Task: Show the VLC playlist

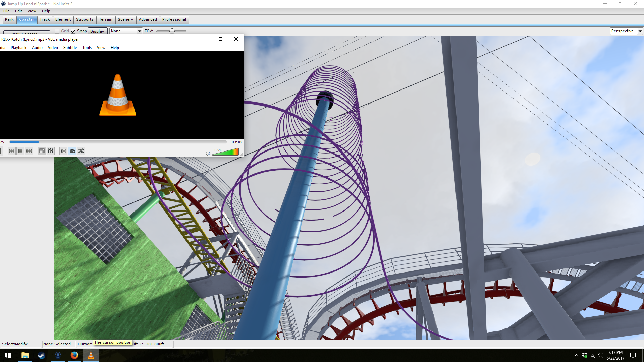Action: coord(63,151)
